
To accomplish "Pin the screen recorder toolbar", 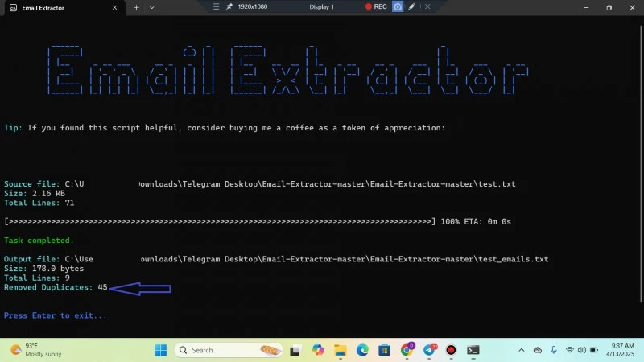I will click(229, 6).
